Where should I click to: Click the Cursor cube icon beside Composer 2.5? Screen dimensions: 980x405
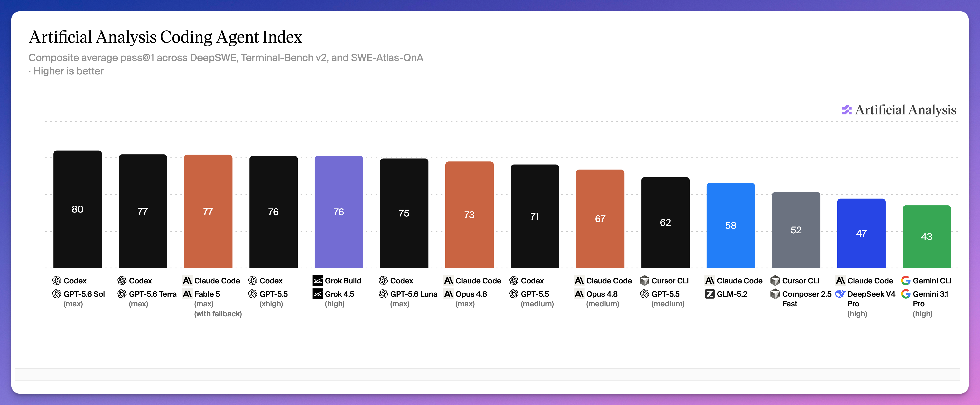pos(775,294)
